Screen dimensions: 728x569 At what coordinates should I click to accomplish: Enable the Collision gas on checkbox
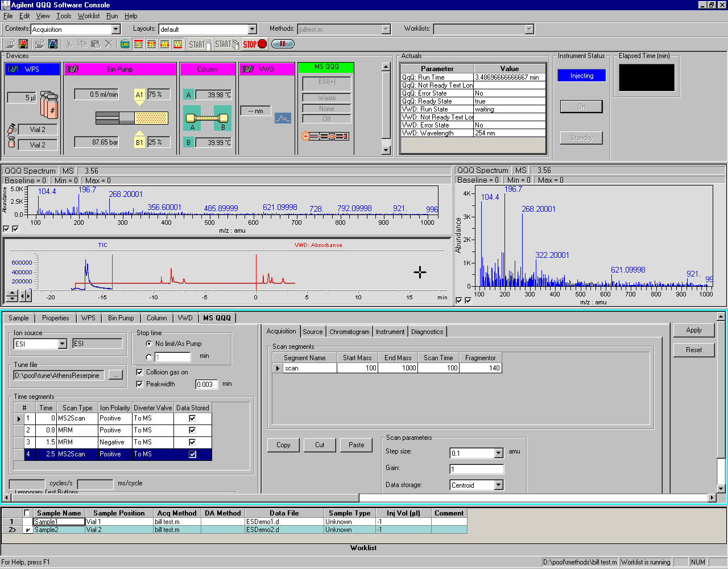(139, 372)
